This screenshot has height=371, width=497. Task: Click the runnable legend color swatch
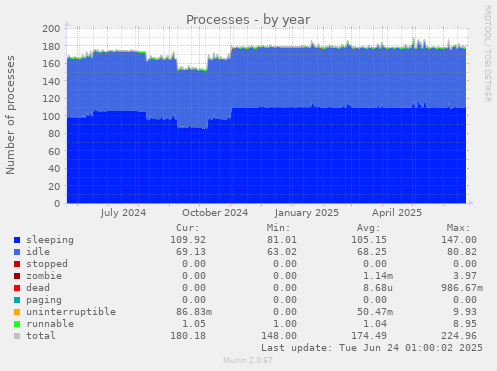(17, 324)
